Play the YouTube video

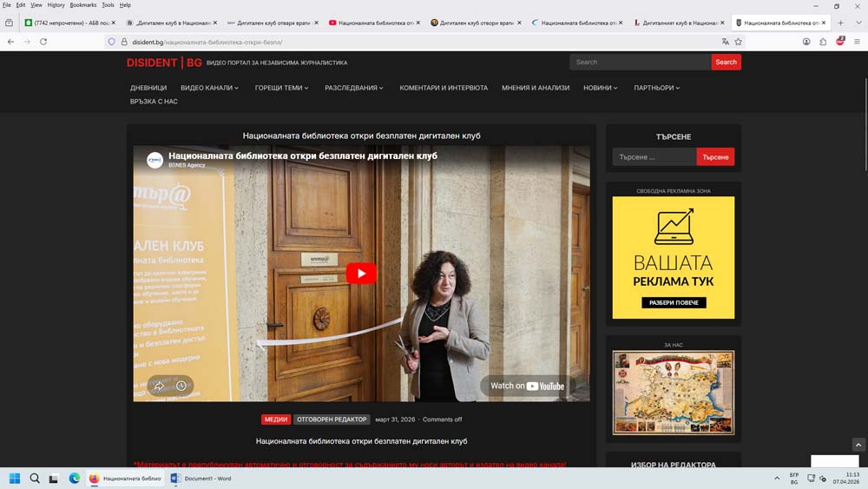[361, 273]
